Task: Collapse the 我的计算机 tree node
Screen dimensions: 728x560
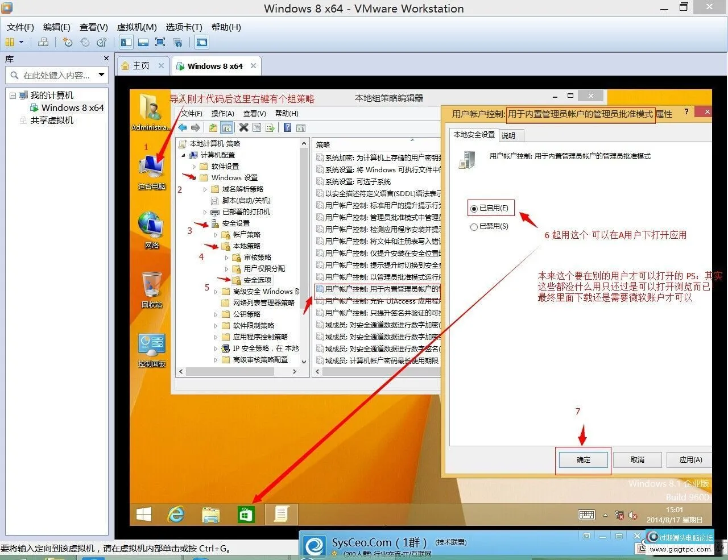Action: [13, 95]
